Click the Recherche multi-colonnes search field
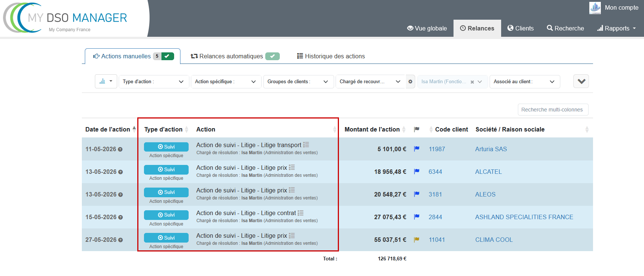644x276 pixels. [553, 110]
